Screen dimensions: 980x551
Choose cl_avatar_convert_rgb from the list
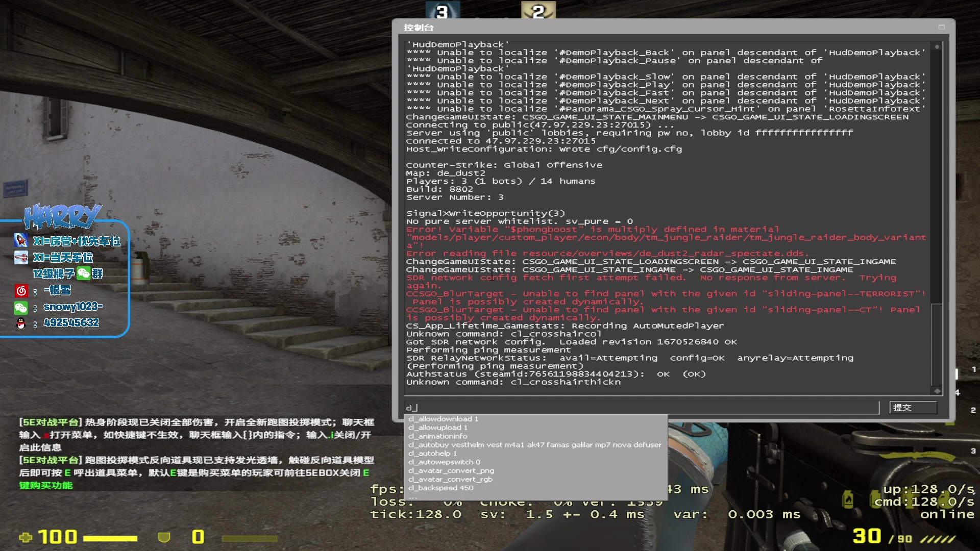[x=536, y=480]
